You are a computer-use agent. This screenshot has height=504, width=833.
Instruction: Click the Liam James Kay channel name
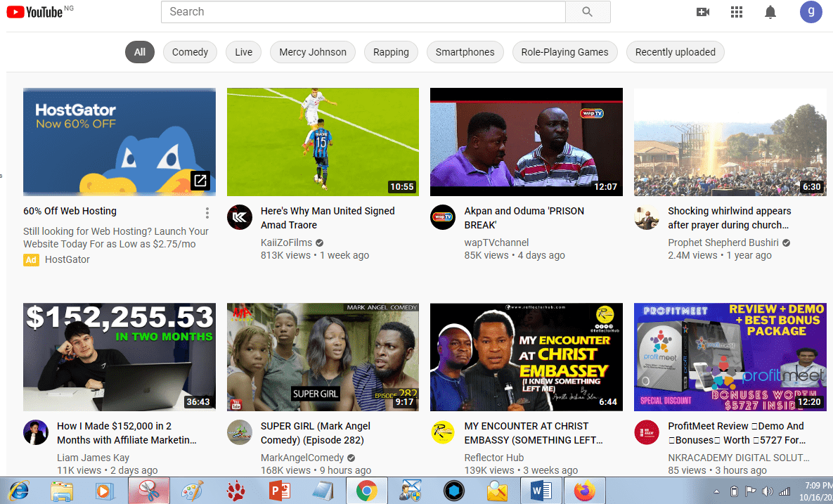93,458
